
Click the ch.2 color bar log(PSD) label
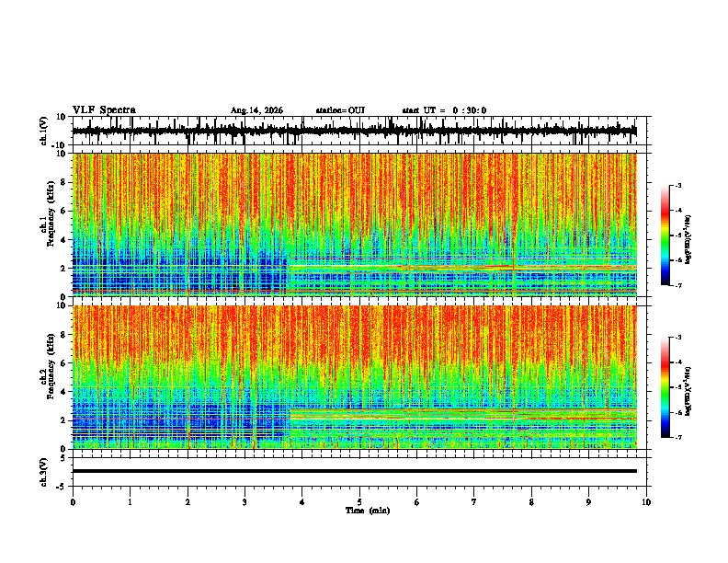tap(688, 391)
